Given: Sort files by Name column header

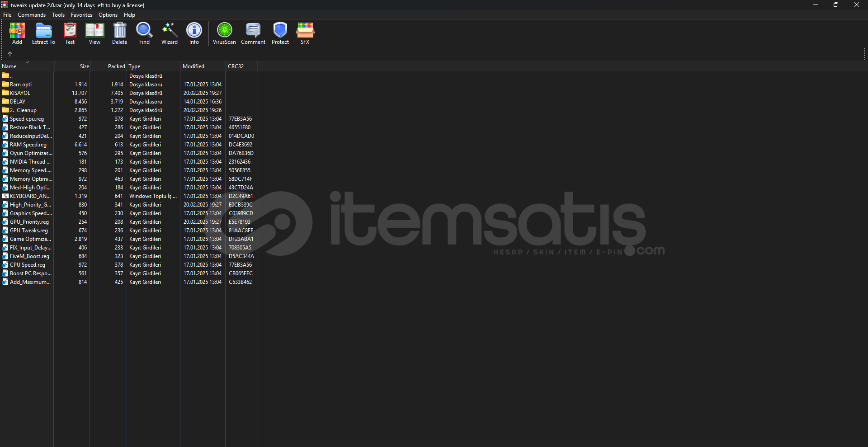Looking at the screenshot, I should (27, 66).
